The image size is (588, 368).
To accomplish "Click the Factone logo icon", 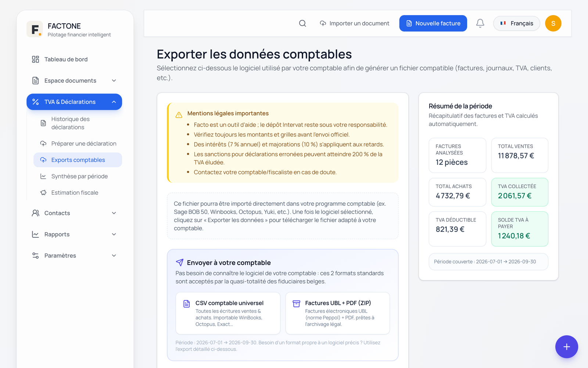I will click(x=35, y=29).
